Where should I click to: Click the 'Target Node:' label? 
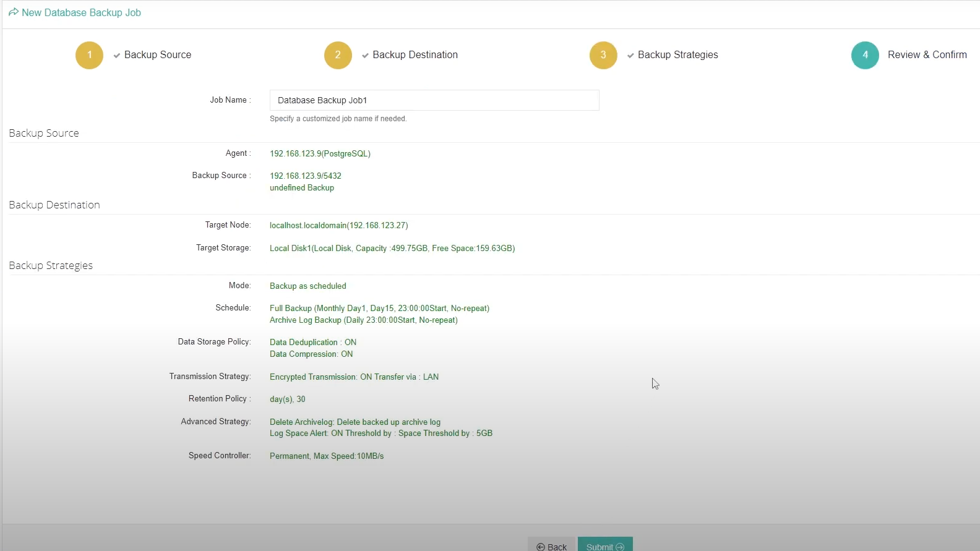pos(228,224)
